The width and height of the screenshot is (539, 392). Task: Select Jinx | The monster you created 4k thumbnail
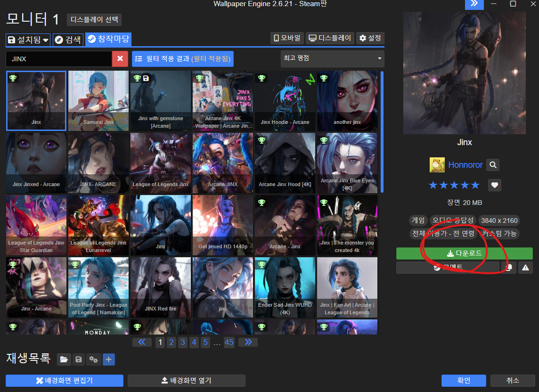pyautogui.click(x=347, y=225)
